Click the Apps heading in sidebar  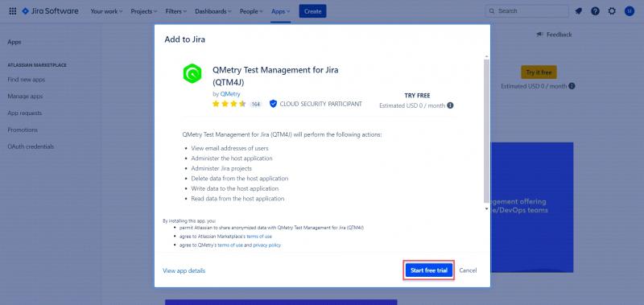click(14, 42)
